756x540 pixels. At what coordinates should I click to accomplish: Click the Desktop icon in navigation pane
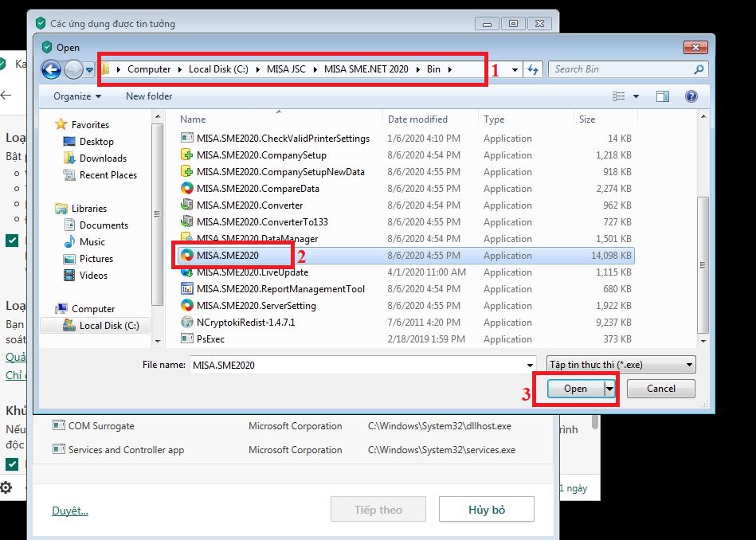(69, 141)
